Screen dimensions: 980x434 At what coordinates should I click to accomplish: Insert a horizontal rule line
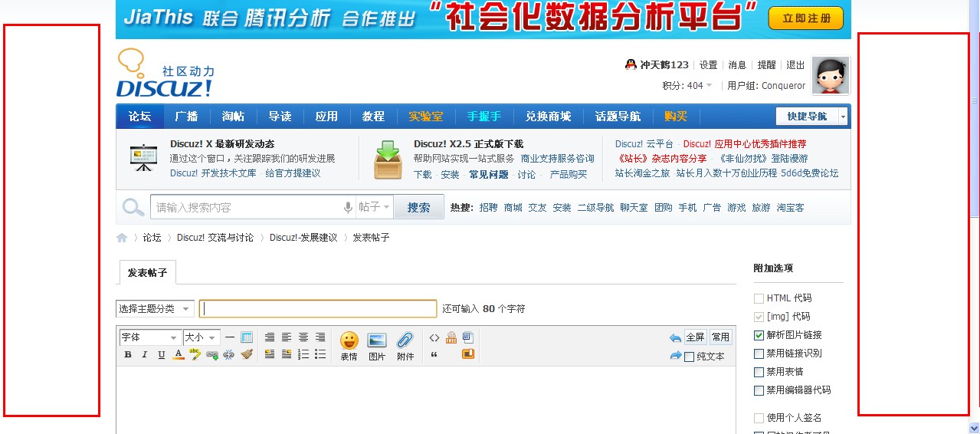(x=230, y=337)
